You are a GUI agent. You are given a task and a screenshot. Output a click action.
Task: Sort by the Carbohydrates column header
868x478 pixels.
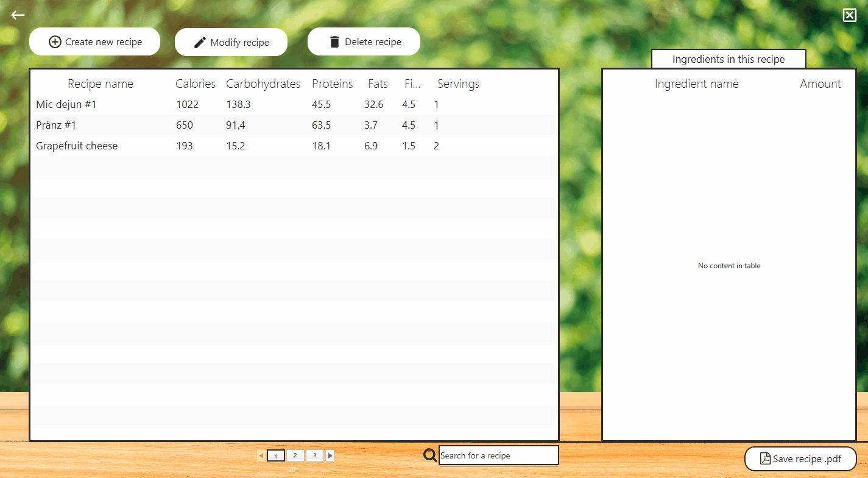coord(263,84)
